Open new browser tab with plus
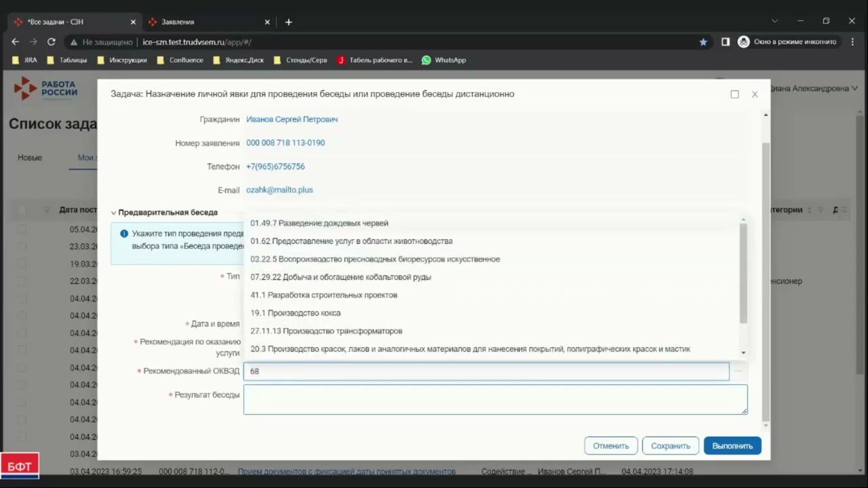868x488 pixels. (288, 22)
